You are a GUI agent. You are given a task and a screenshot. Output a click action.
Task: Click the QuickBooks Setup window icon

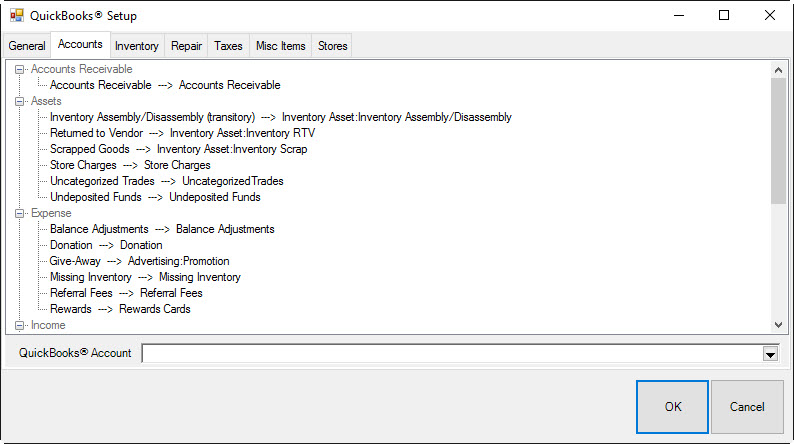click(x=17, y=16)
